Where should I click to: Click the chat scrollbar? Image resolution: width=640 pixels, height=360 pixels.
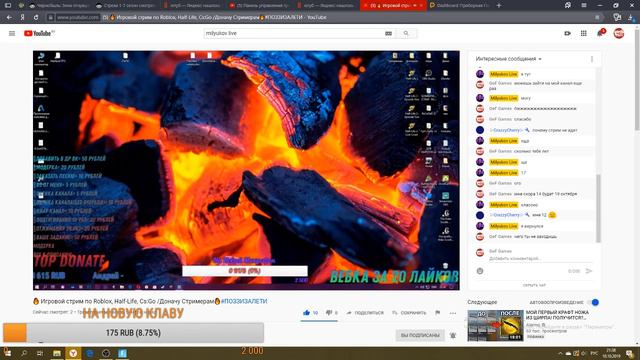click(x=598, y=208)
